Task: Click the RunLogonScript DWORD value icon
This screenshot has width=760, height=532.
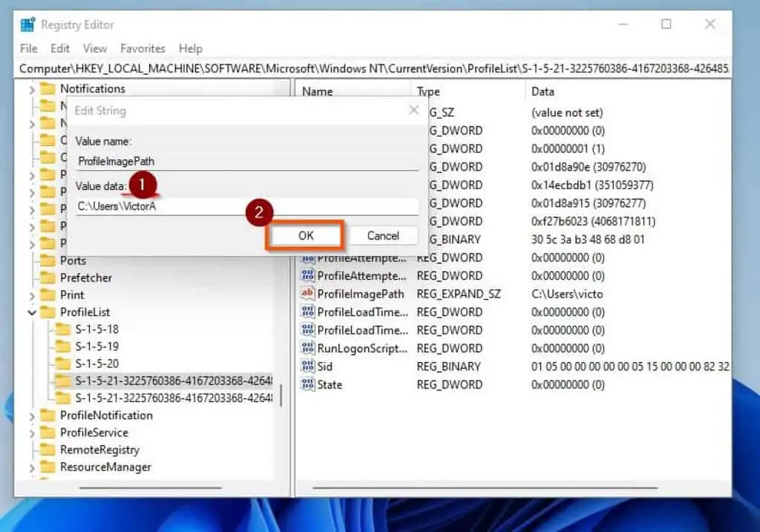Action: (307, 348)
